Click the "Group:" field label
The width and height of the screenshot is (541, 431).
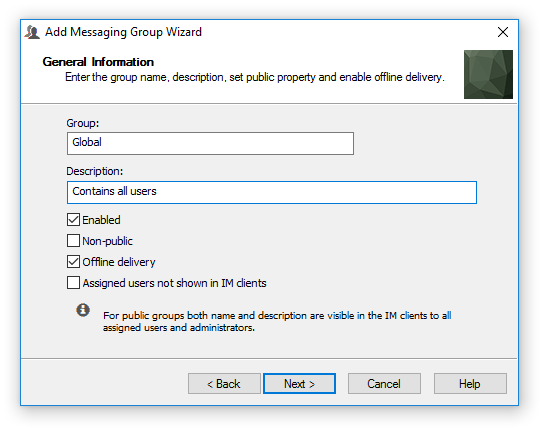coord(82,123)
